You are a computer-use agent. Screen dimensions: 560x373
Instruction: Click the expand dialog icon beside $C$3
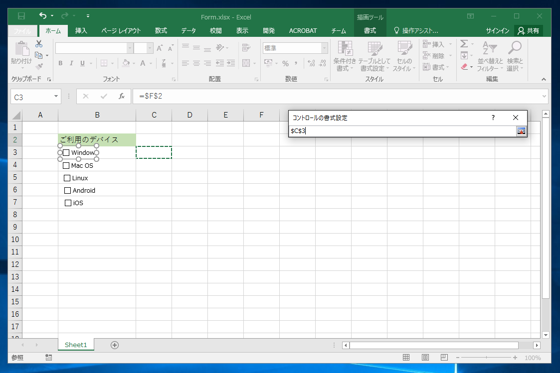tap(521, 131)
